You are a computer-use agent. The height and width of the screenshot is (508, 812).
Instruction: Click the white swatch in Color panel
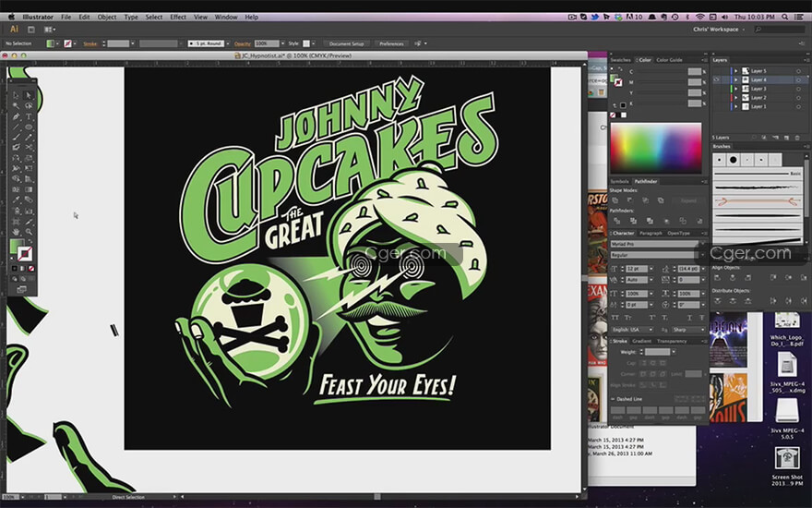pos(624,115)
